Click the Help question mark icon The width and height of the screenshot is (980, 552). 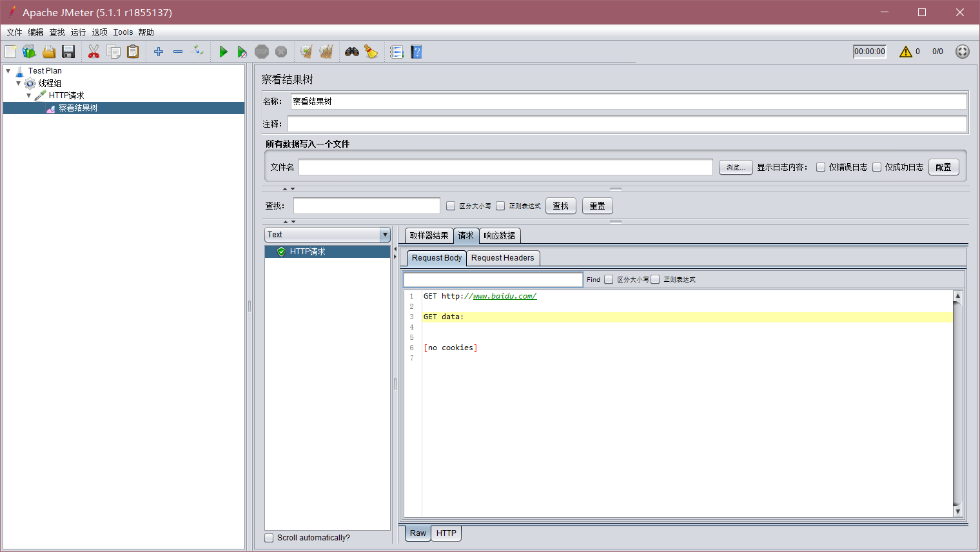tap(416, 52)
